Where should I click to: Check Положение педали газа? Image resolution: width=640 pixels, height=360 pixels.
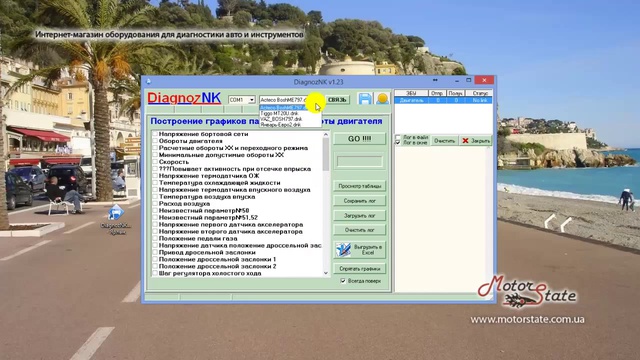tap(155, 238)
